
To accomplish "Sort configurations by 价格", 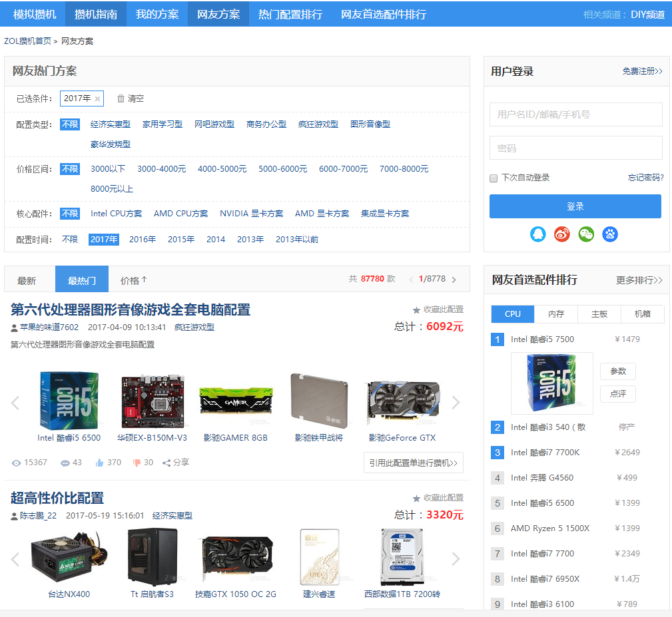I will 134,280.
